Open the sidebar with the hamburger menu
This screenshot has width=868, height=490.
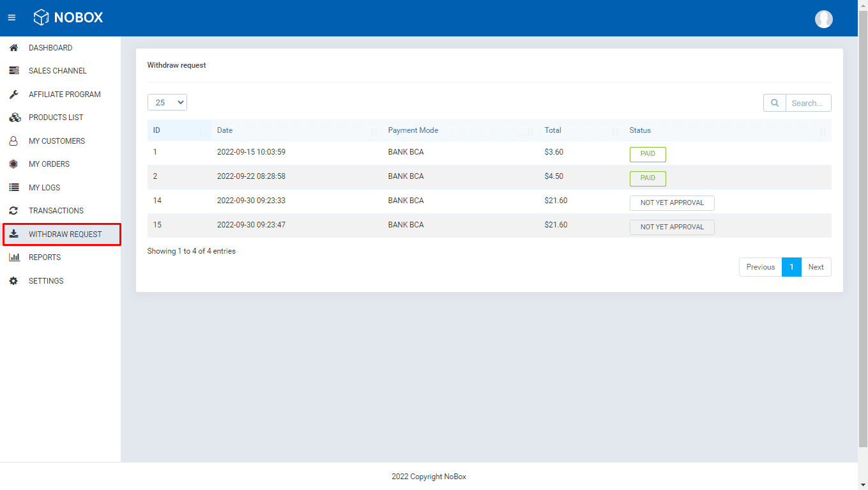tap(11, 17)
